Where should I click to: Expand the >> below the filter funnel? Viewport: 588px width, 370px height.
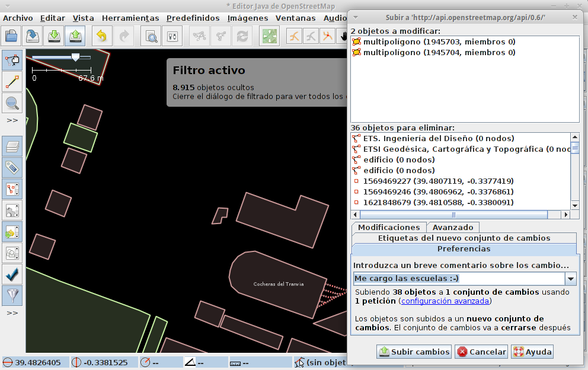point(12,312)
